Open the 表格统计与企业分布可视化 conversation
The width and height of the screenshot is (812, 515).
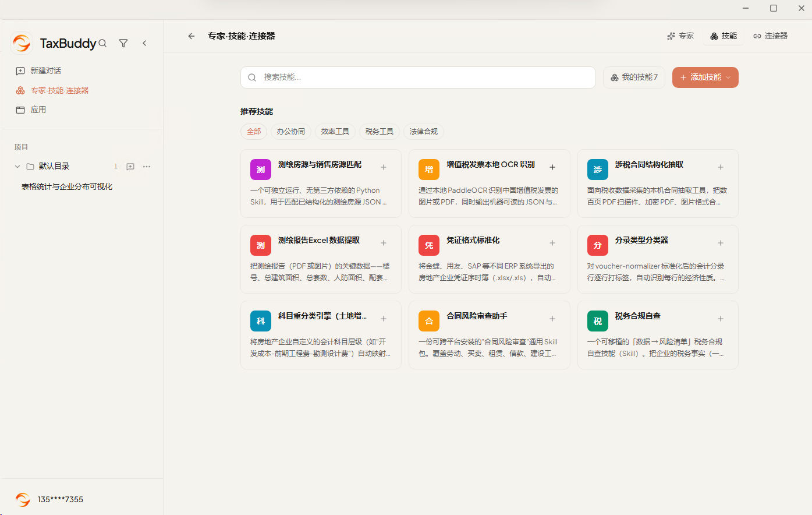pos(67,186)
